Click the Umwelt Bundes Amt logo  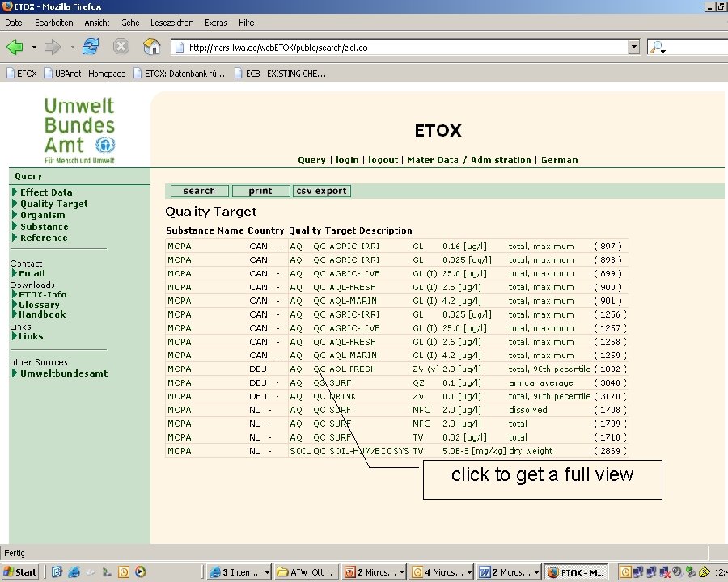pyautogui.click(x=79, y=130)
